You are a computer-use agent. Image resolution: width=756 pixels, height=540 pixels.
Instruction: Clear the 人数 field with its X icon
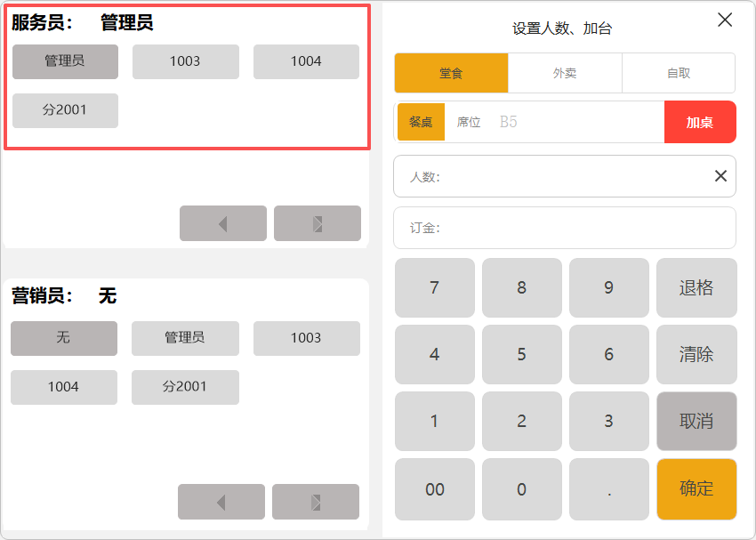click(720, 176)
